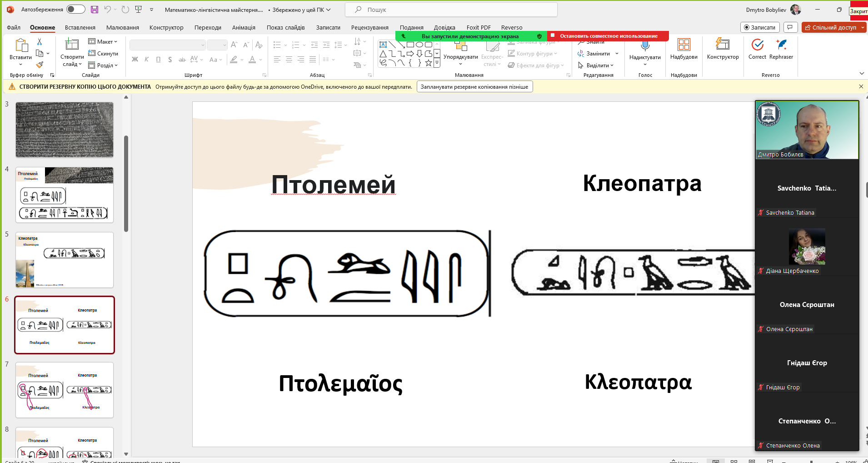The height and width of the screenshot is (463, 868).
Task: Toggle text shadow (S)
Action: pos(170,59)
